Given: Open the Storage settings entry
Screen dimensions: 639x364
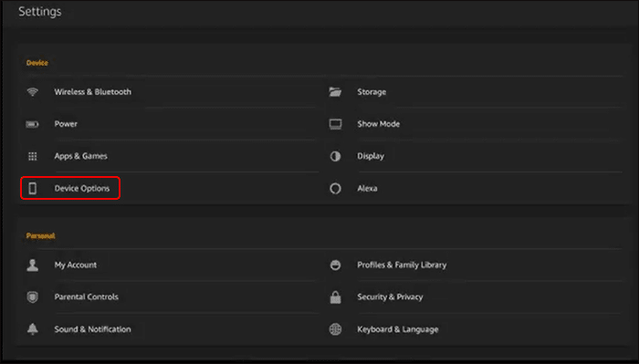Looking at the screenshot, I should (372, 92).
